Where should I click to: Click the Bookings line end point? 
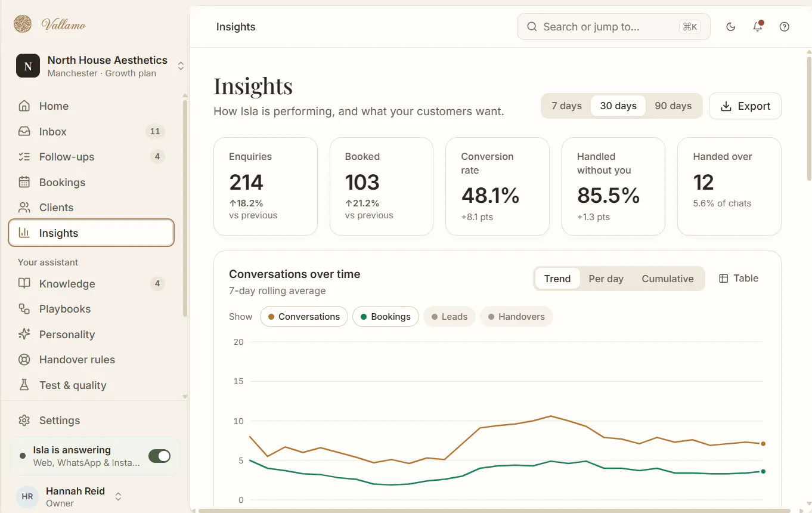[763, 471]
